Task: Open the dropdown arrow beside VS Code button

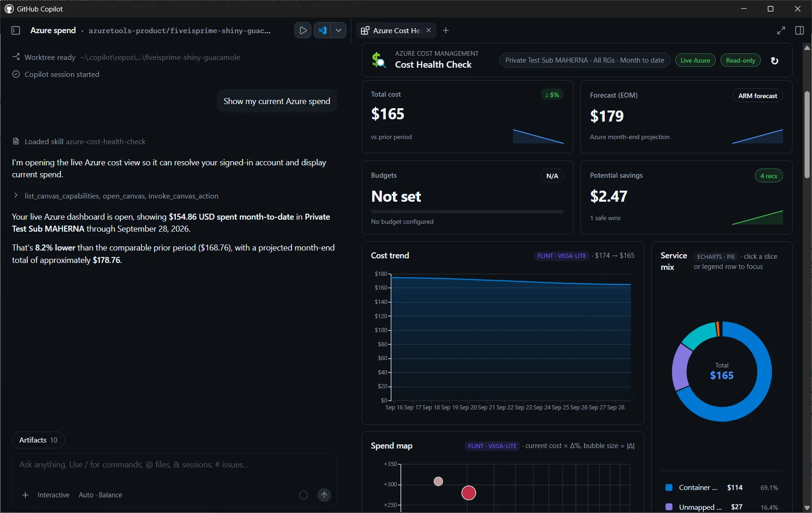Action: tap(339, 30)
